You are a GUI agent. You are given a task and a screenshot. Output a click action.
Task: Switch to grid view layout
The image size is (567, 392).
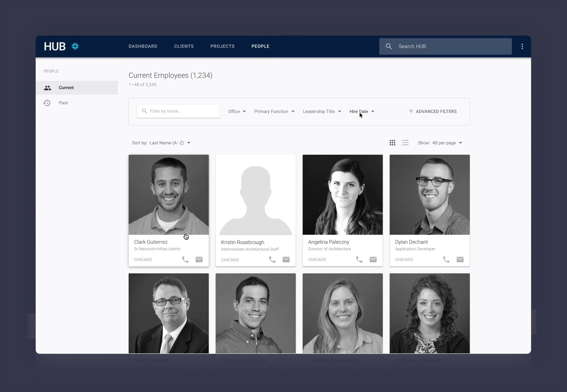tap(392, 143)
